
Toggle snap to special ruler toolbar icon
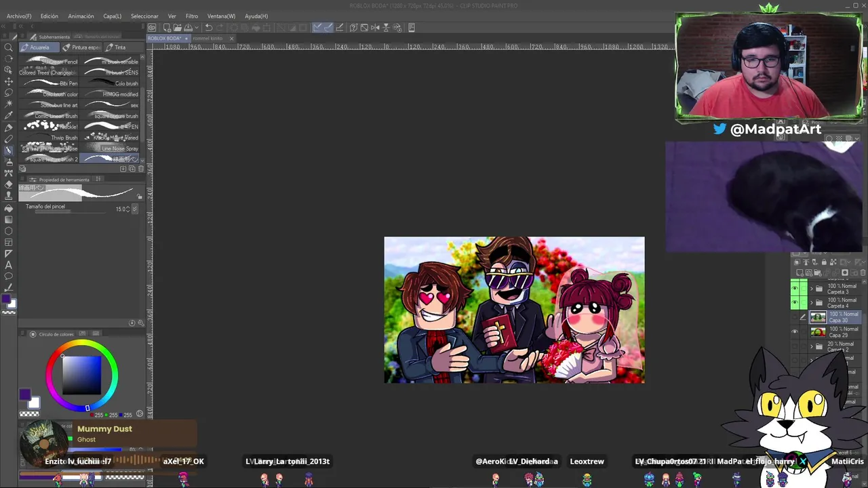point(328,28)
